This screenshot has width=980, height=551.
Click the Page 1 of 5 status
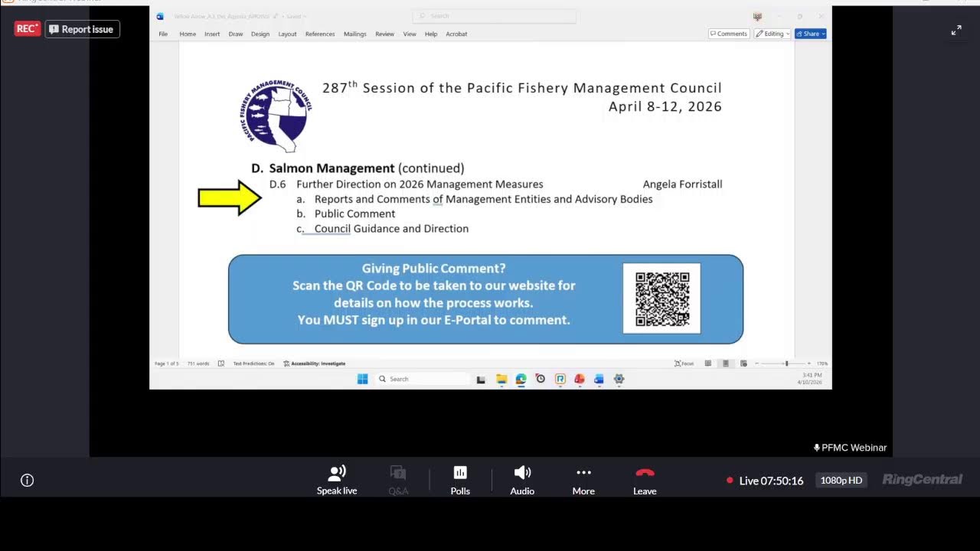point(166,364)
